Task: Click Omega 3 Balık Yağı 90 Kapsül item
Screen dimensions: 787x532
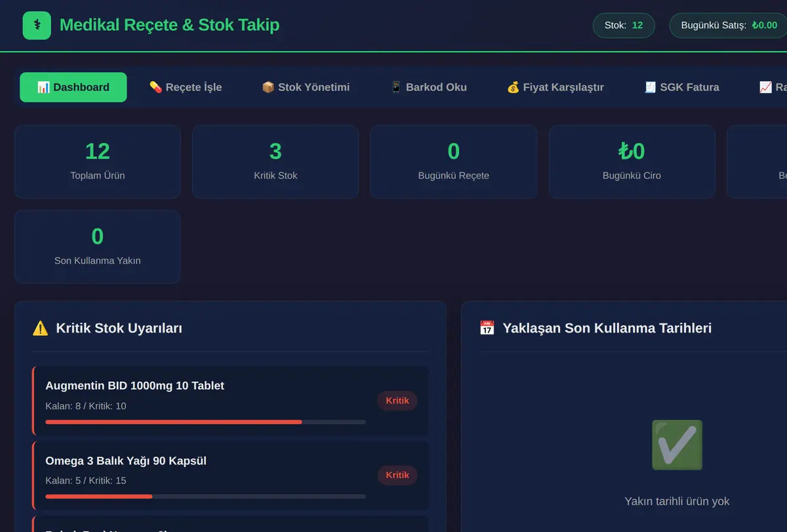Action: (x=231, y=476)
